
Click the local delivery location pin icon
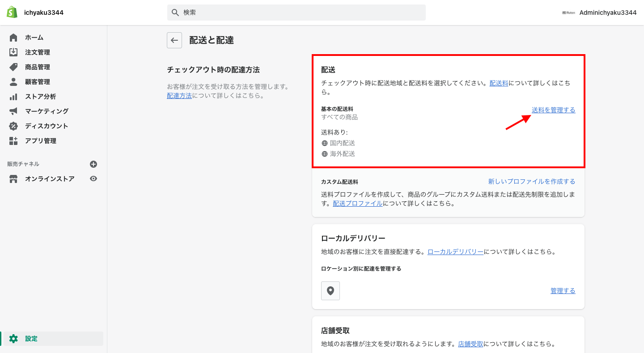pyautogui.click(x=330, y=291)
